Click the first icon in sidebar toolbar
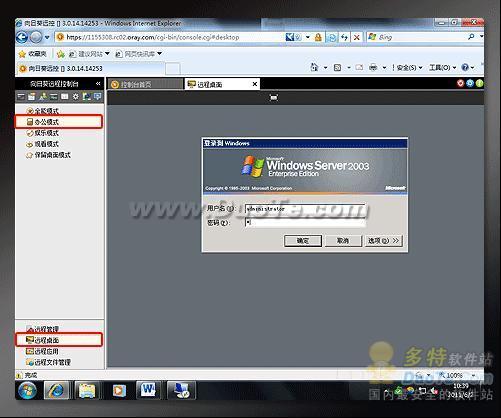The height and width of the screenshot is (418, 501). pyautogui.click(x=21, y=97)
